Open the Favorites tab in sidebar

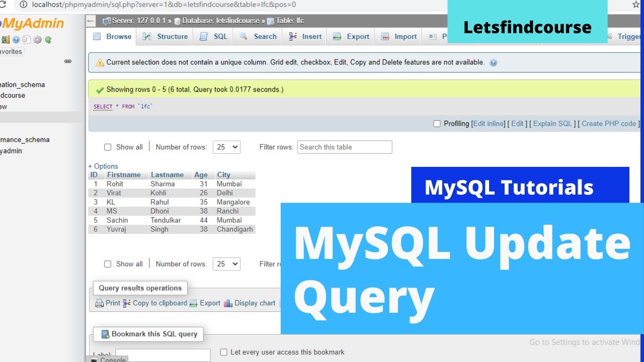(12, 52)
